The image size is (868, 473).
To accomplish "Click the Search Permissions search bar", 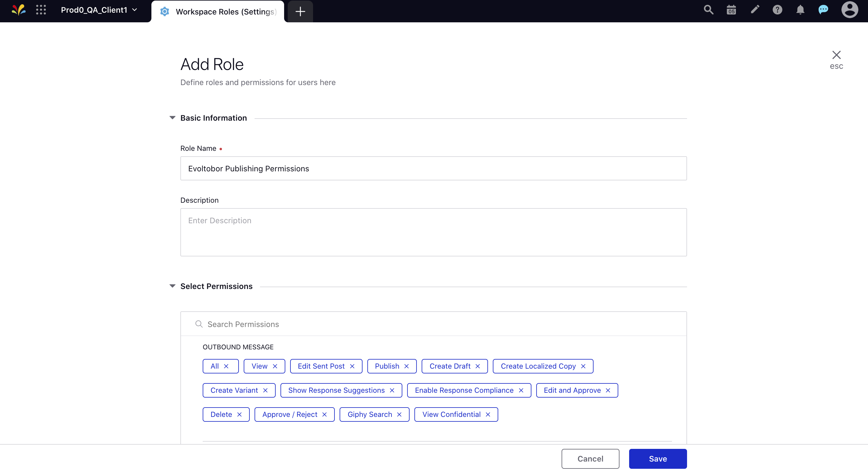I will pos(434,324).
